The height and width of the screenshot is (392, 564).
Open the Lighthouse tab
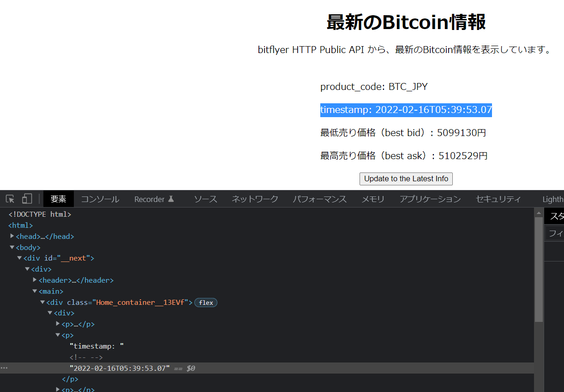pos(553,199)
